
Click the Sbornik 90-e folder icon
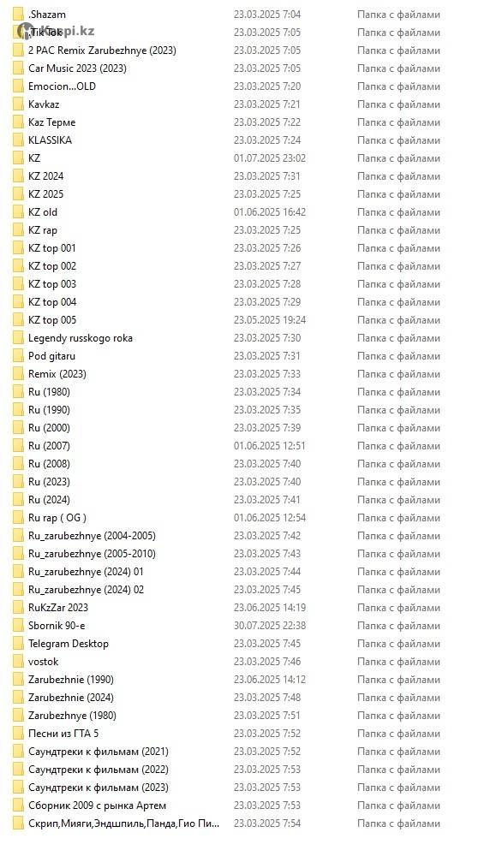tap(18, 626)
